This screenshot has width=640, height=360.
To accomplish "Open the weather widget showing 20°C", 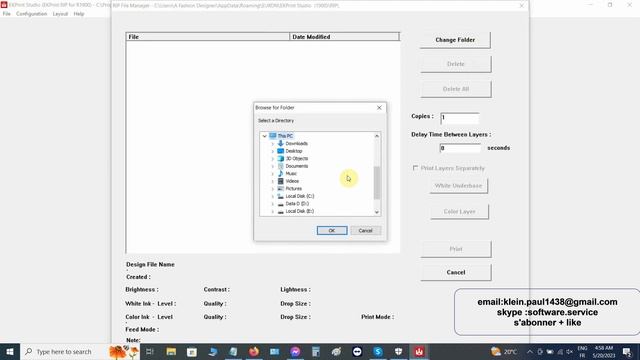I will tap(504, 351).
